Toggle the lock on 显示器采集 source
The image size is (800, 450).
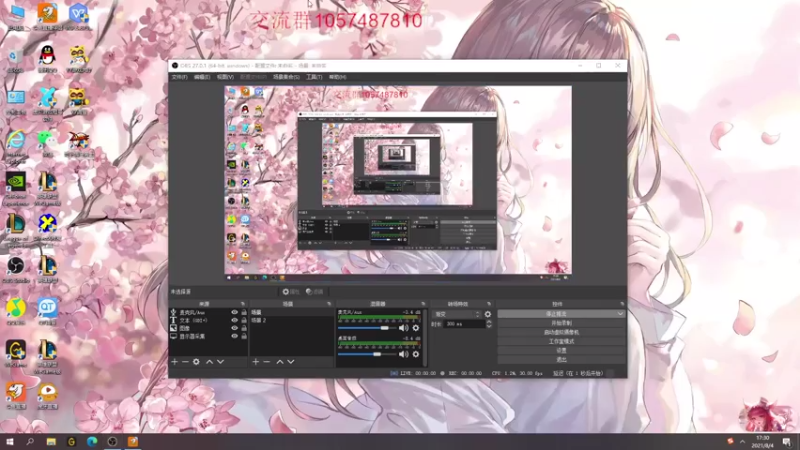coord(244,336)
